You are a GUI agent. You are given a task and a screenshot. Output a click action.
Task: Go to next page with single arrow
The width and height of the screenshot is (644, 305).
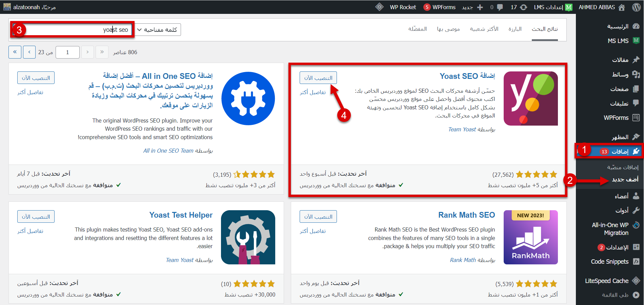click(x=29, y=52)
